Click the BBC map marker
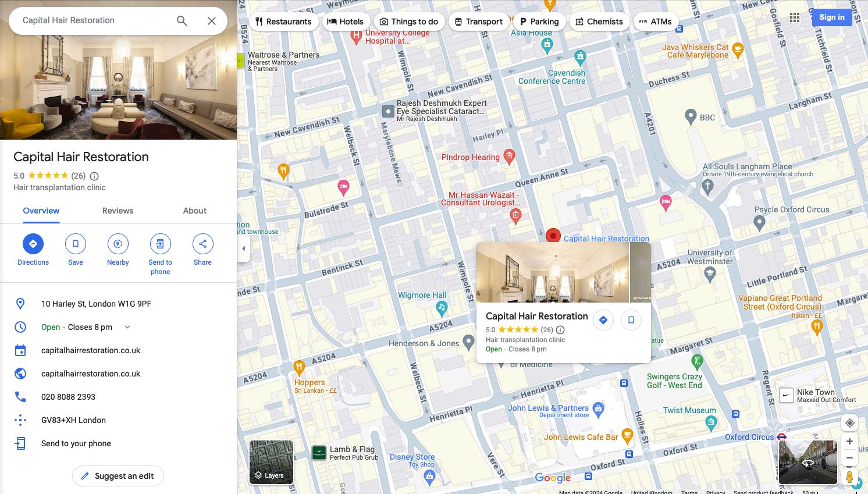The height and width of the screenshot is (494, 868). click(x=691, y=116)
